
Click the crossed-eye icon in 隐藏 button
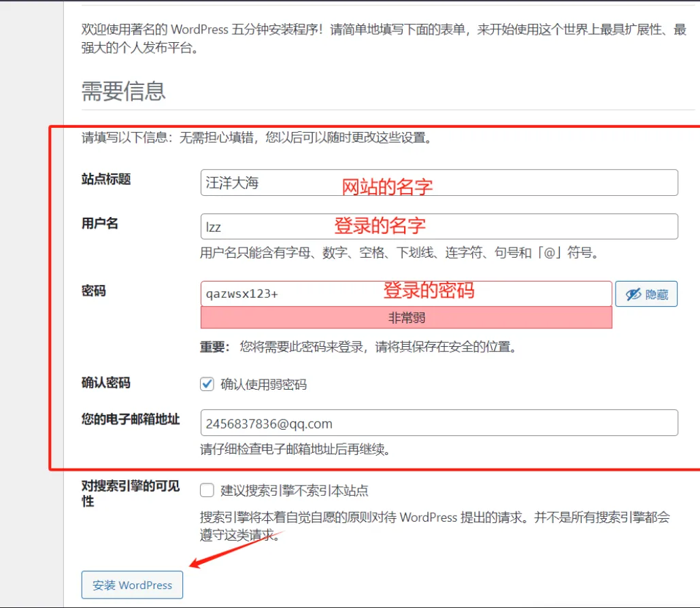tap(633, 294)
